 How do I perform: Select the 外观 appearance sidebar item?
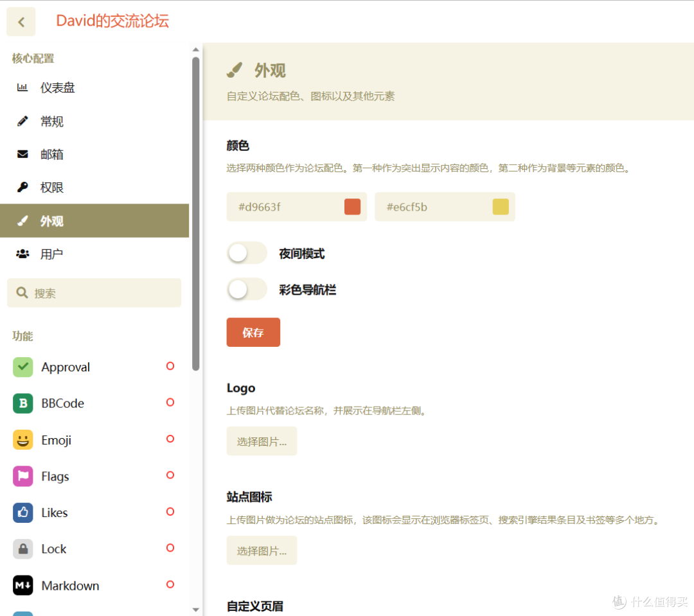(x=94, y=221)
